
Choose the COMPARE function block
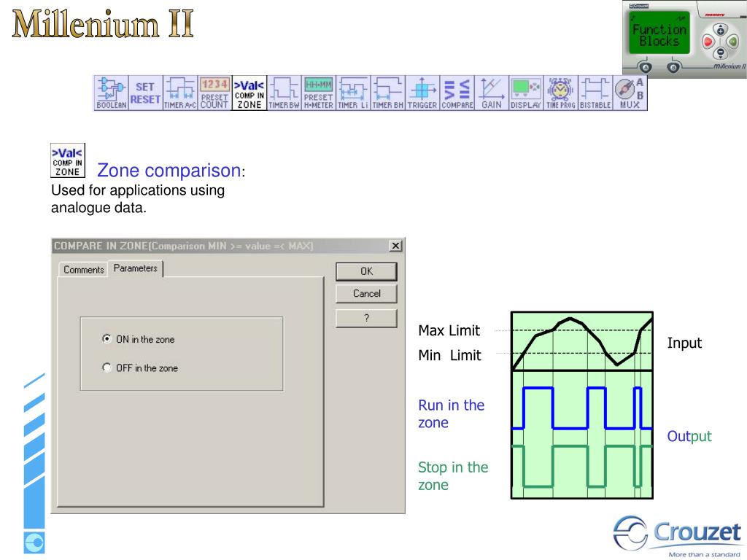457,93
